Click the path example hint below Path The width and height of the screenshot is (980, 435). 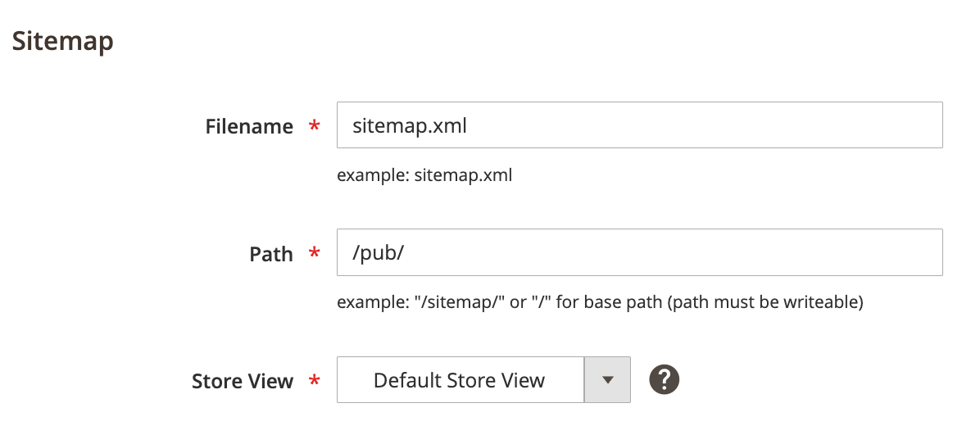point(600,302)
